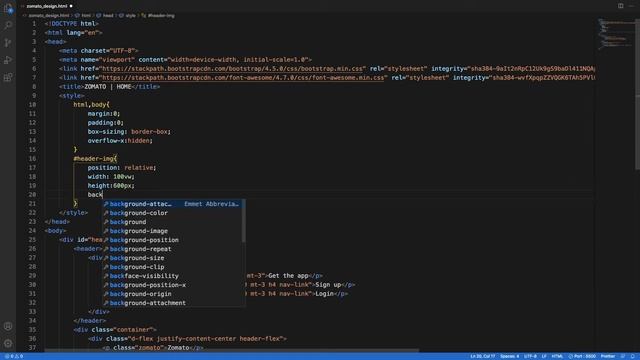Choose background-position from the suggestions
The height and width of the screenshot is (360, 640).
(x=173, y=240)
